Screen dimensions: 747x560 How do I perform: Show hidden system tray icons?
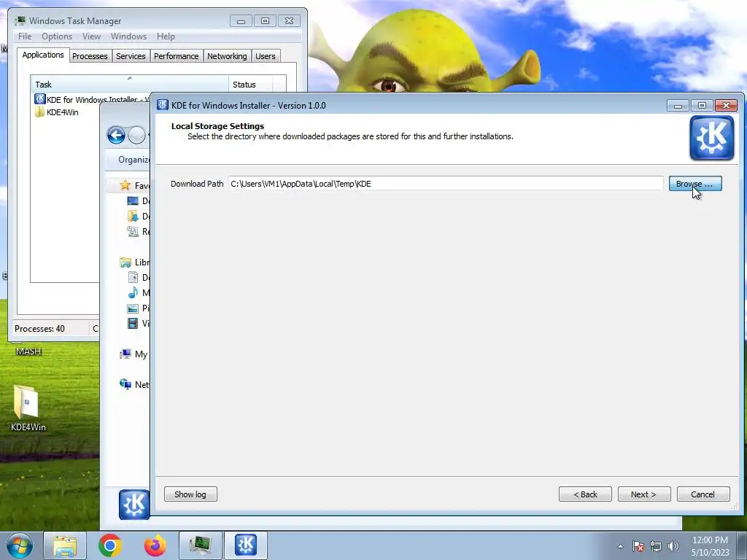point(620,546)
